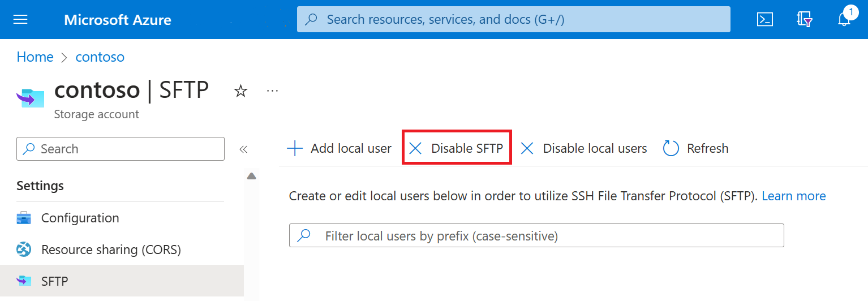868x301 pixels.
Task: Click the Refresh icon in the toolbar
Action: [671, 148]
